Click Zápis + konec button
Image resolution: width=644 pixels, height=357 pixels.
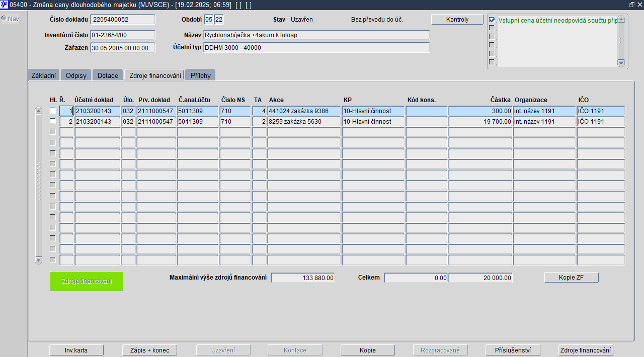[x=149, y=350]
